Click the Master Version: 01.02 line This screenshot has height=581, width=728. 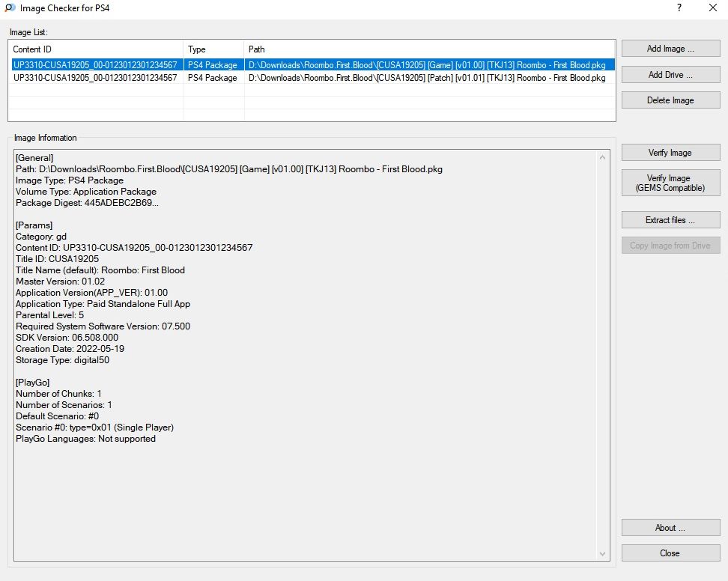point(61,282)
